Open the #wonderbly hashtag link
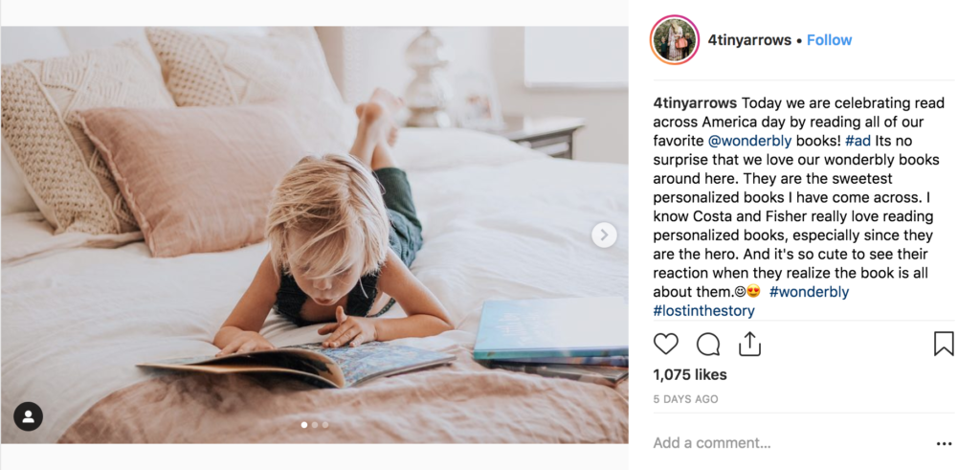 click(809, 292)
